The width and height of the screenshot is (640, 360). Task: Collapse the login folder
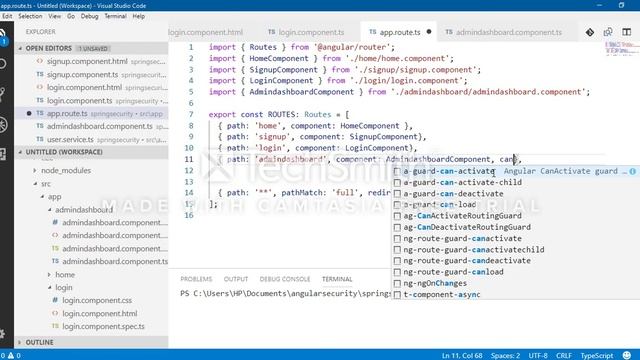tap(50, 288)
